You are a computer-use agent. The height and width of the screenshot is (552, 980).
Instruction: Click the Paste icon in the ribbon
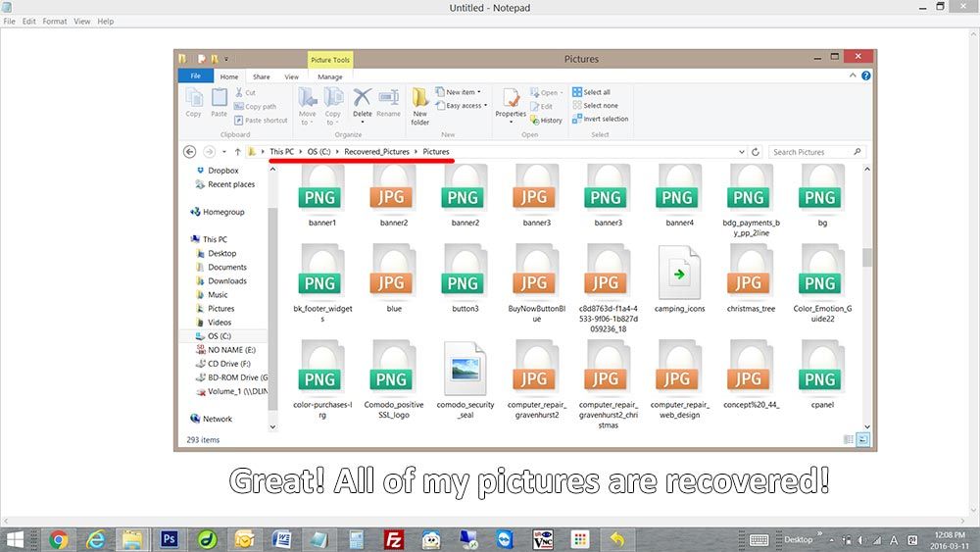tap(219, 103)
